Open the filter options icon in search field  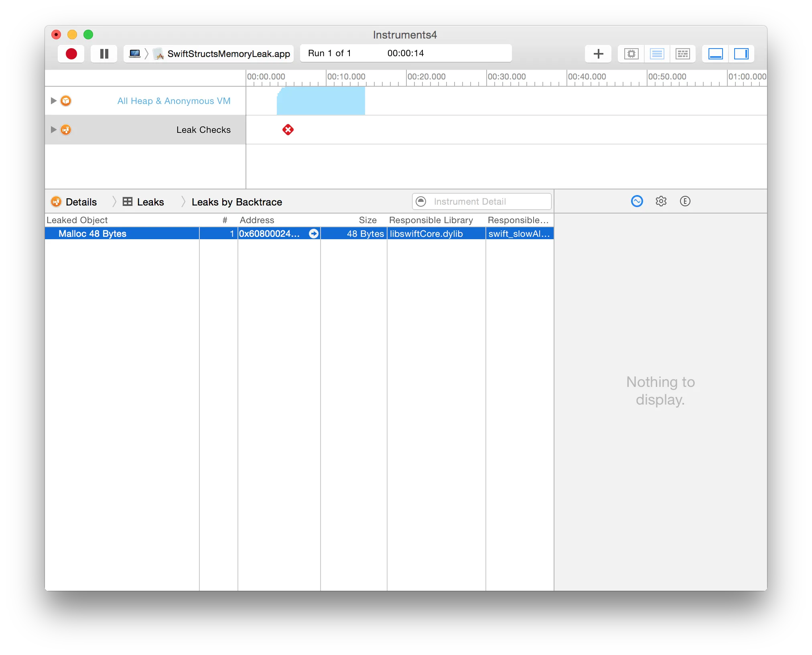[x=421, y=201]
